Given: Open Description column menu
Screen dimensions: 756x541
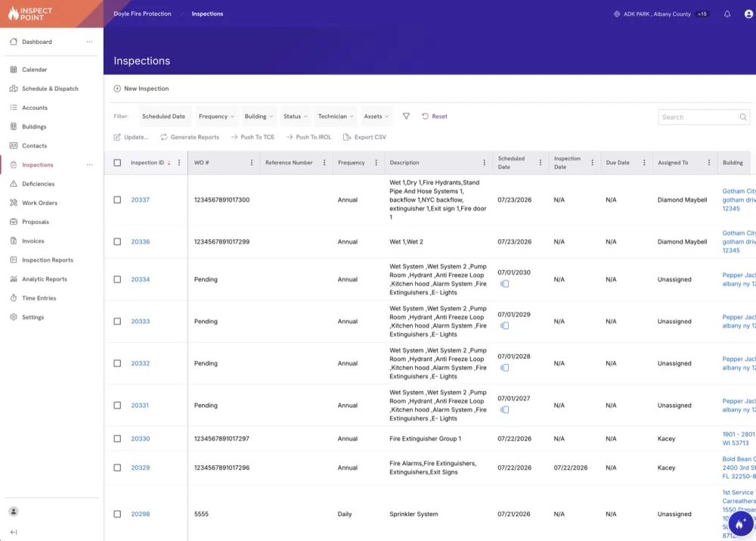Looking at the screenshot, I should [x=485, y=163].
